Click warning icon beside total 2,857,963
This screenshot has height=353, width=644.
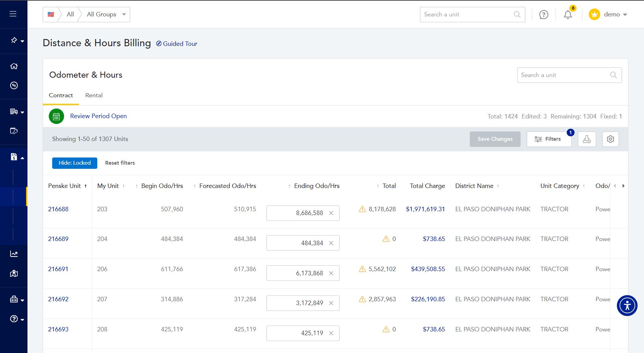(x=362, y=299)
